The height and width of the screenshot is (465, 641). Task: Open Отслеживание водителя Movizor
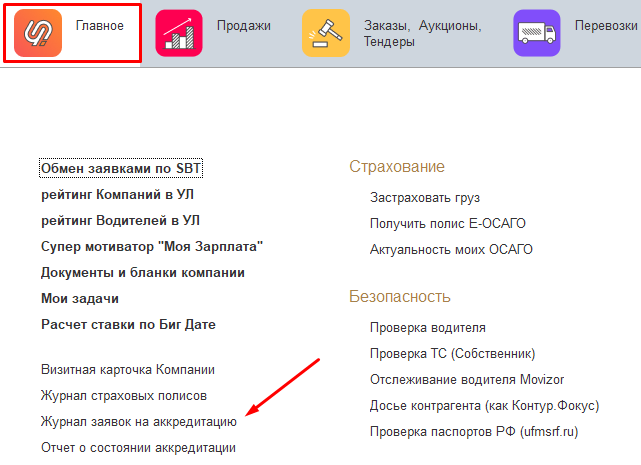467,380
